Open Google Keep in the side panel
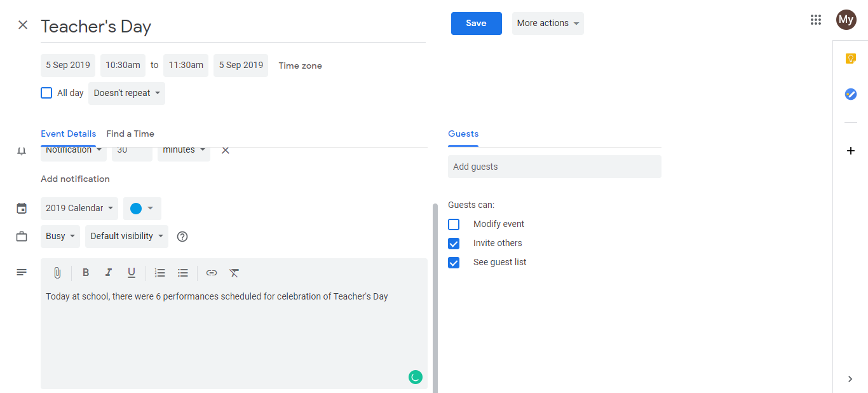This screenshot has height=393, width=868. coord(851,59)
